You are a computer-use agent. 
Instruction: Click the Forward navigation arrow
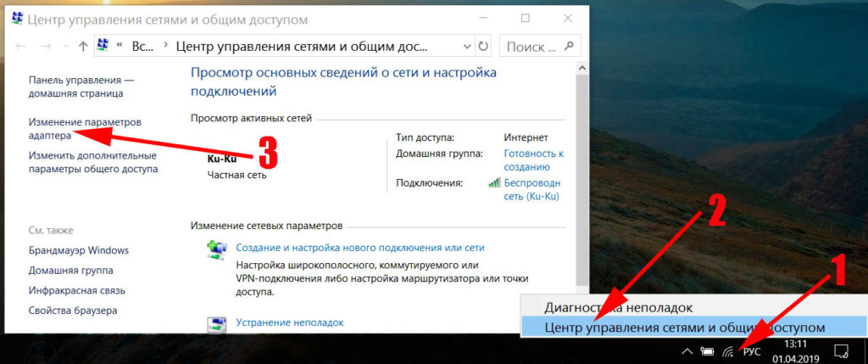[x=45, y=46]
